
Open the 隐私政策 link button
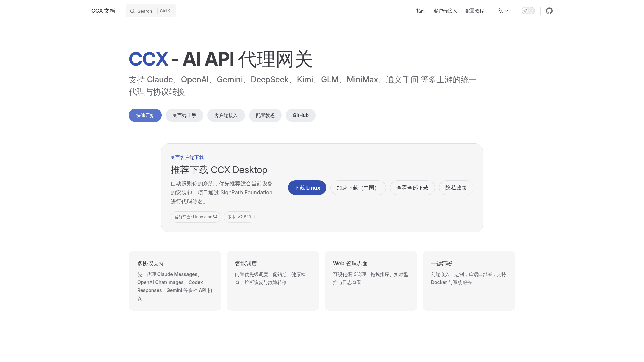tap(456, 188)
